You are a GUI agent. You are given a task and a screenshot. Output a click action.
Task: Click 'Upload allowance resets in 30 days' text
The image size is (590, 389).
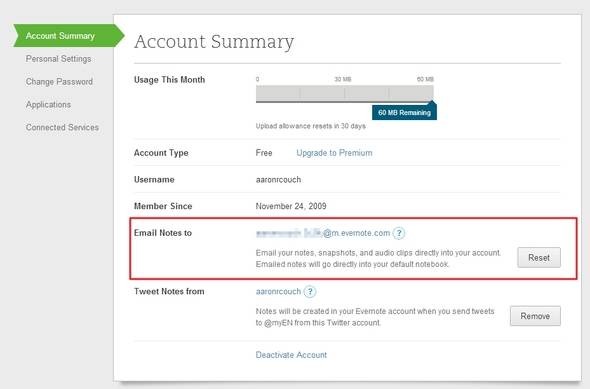[x=310, y=126]
